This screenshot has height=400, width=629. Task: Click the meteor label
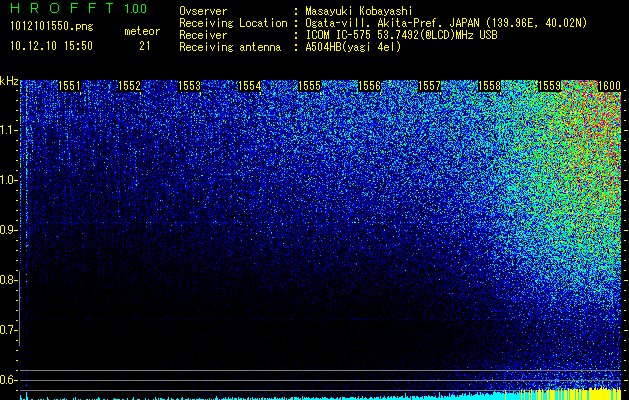click(142, 31)
